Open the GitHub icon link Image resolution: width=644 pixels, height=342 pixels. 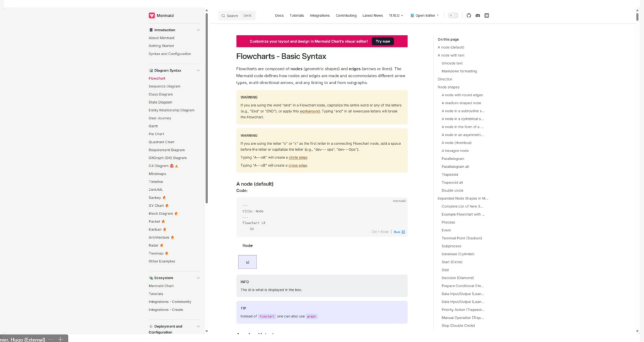tap(469, 16)
